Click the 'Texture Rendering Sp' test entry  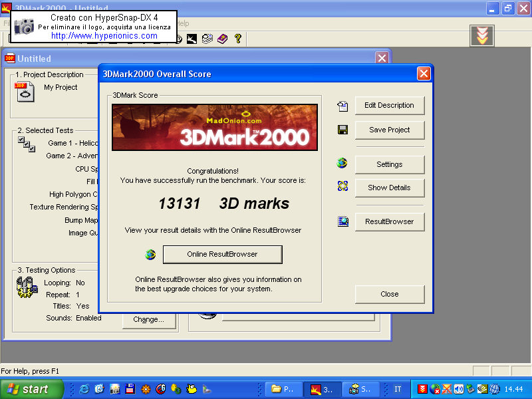[x=64, y=207]
